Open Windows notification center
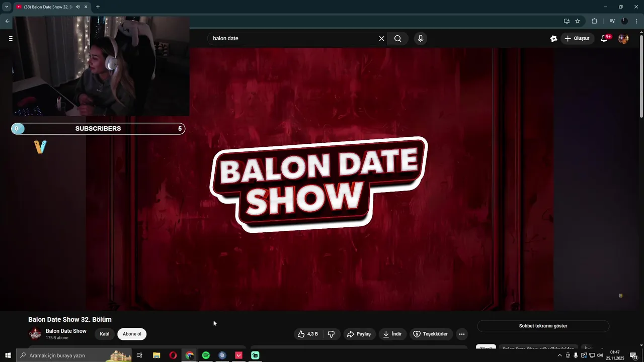Screen dimensions: 644x362 (x=634, y=355)
